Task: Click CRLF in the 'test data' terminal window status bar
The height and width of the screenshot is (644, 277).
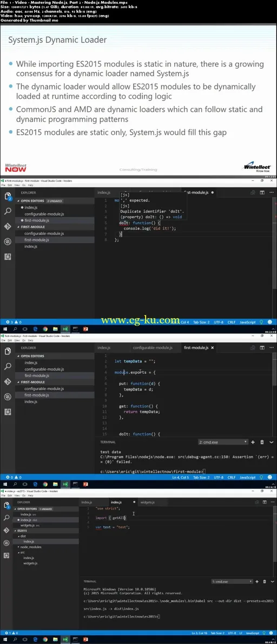Action: [x=232, y=477]
